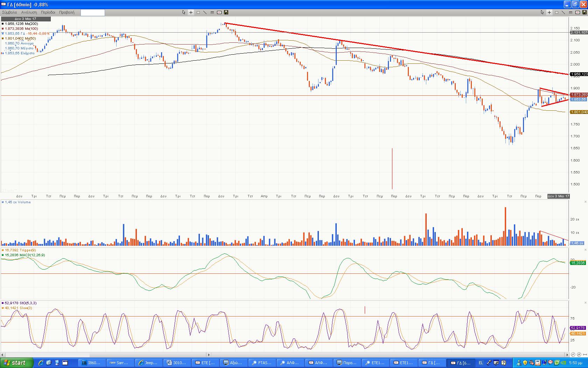588x368 pixels.
Task: Click the floppy save icon in the far-right toolbar
Action: pyautogui.click(x=584, y=12)
